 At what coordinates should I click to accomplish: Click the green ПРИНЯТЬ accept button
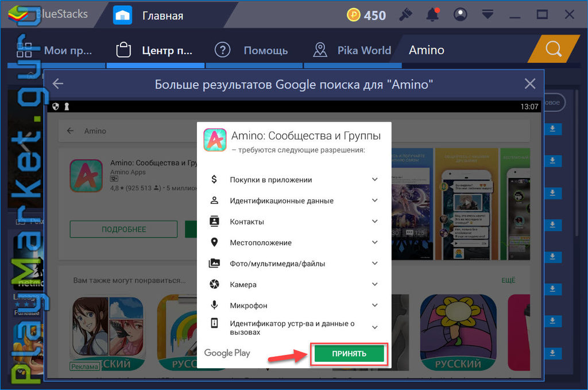[x=349, y=354]
